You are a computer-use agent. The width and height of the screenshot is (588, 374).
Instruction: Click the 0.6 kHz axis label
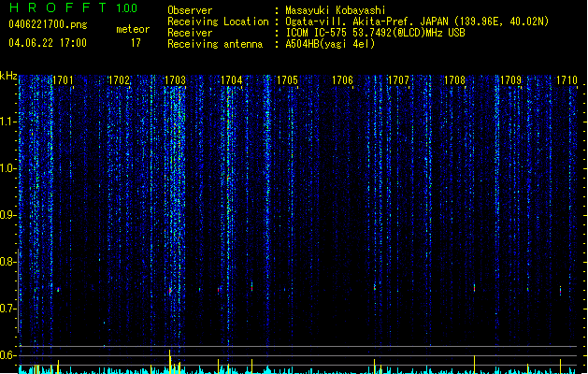(7, 355)
